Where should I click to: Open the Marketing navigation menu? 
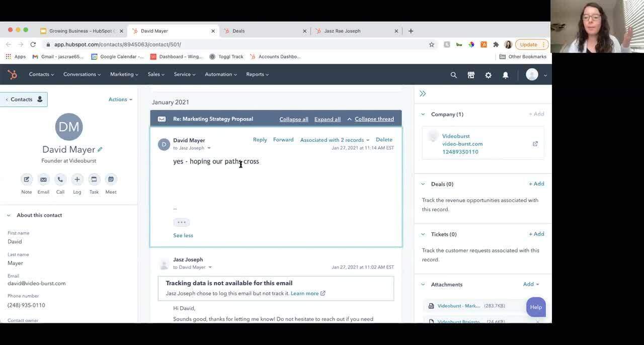point(124,74)
